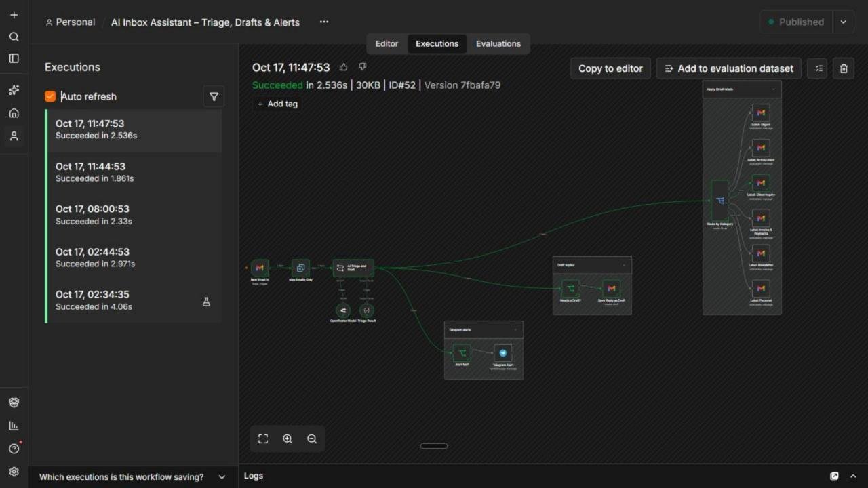Select execution Oct 17, 08:00:53
868x488 pixels.
click(x=134, y=215)
